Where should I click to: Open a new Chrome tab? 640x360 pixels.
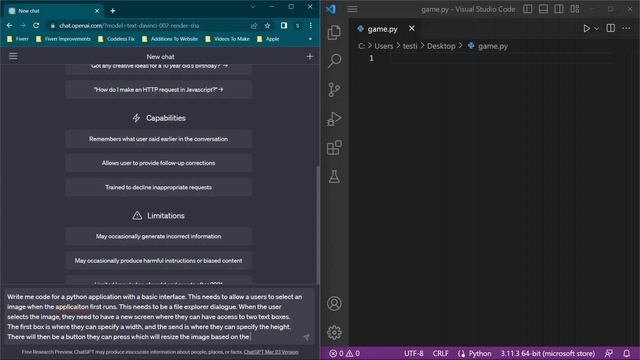click(113, 11)
